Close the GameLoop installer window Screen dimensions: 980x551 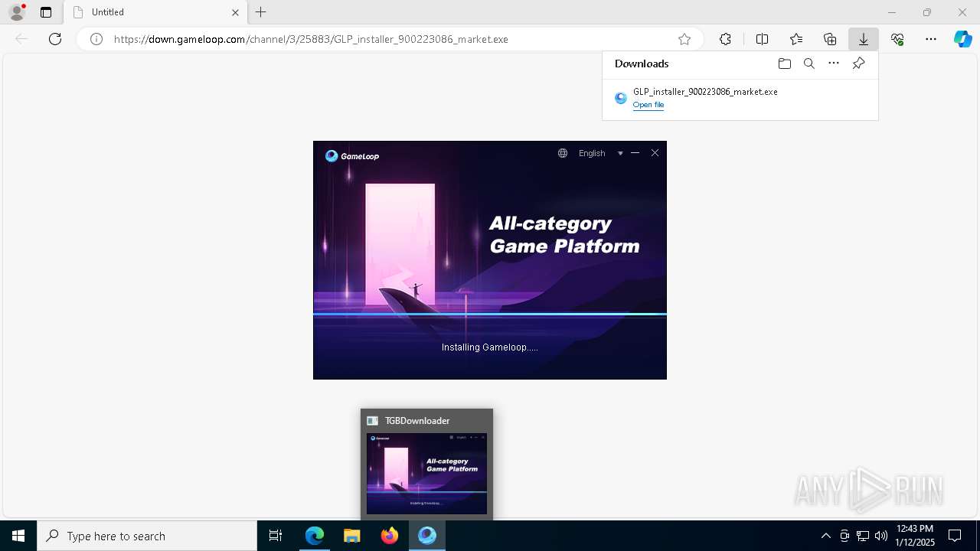(655, 153)
